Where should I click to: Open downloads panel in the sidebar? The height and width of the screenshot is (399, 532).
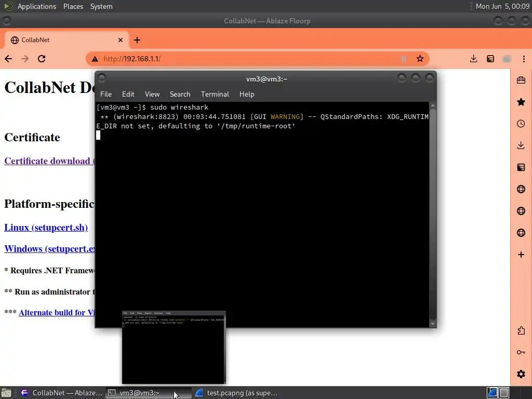point(521,145)
